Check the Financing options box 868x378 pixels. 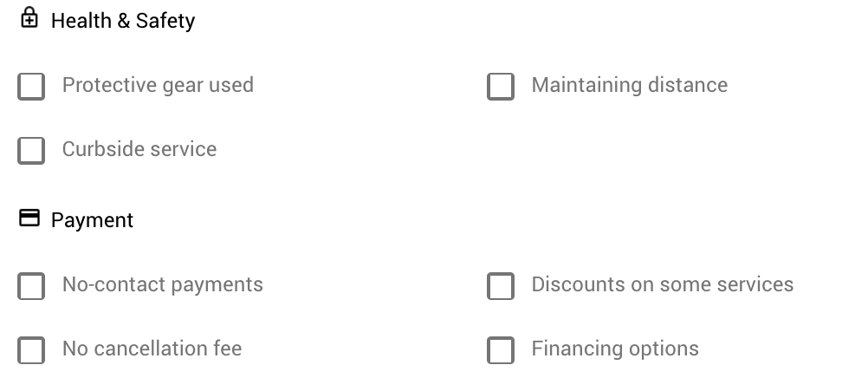(x=501, y=350)
